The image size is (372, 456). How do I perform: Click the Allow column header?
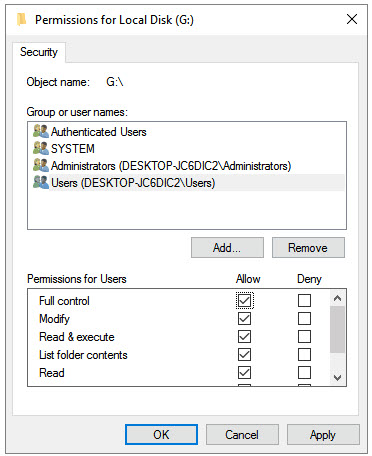point(248,279)
